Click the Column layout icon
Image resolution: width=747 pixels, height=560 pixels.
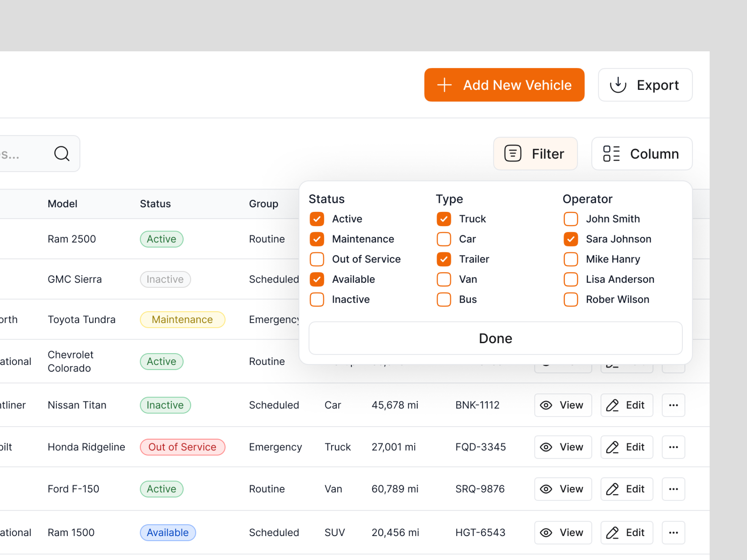612,154
